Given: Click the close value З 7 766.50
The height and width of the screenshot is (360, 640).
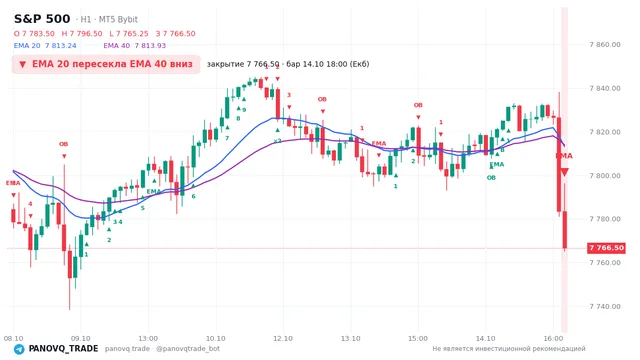Looking at the screenshot, I should coord(176,33).
